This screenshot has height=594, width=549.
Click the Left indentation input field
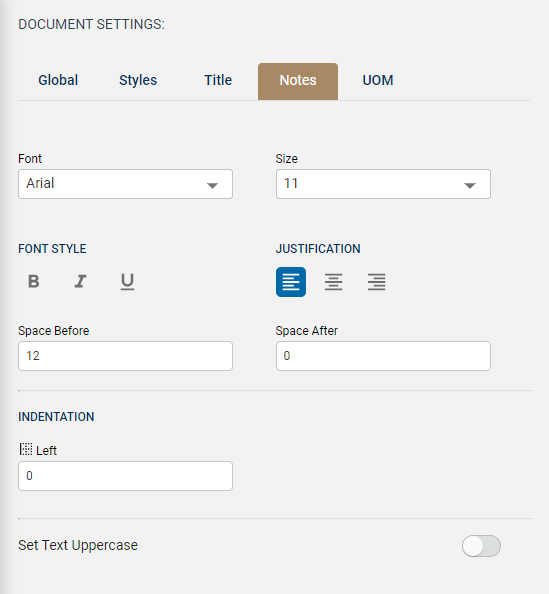click(125, 476)
